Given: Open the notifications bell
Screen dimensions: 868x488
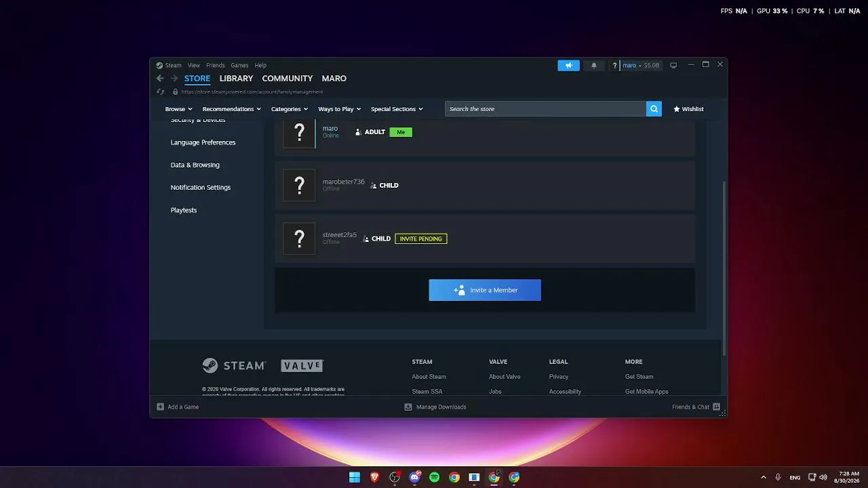Looking at the screenshot, I should [594, 65].
